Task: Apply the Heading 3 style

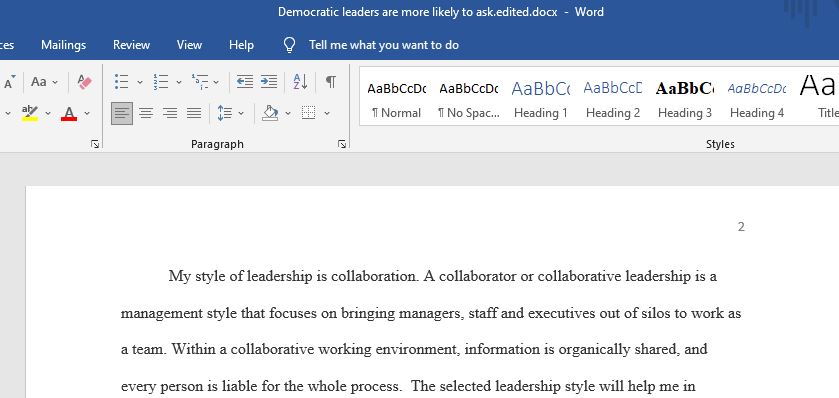Action: coord(685,101)
